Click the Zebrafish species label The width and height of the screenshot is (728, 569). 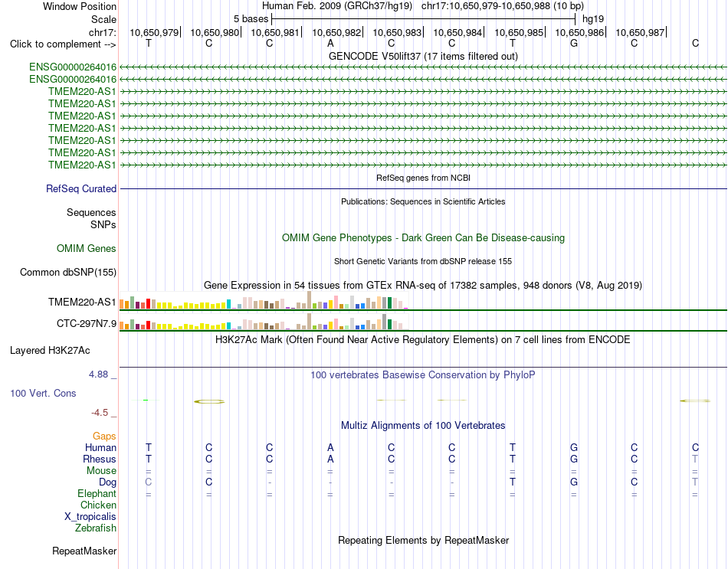tap(96, 528)
